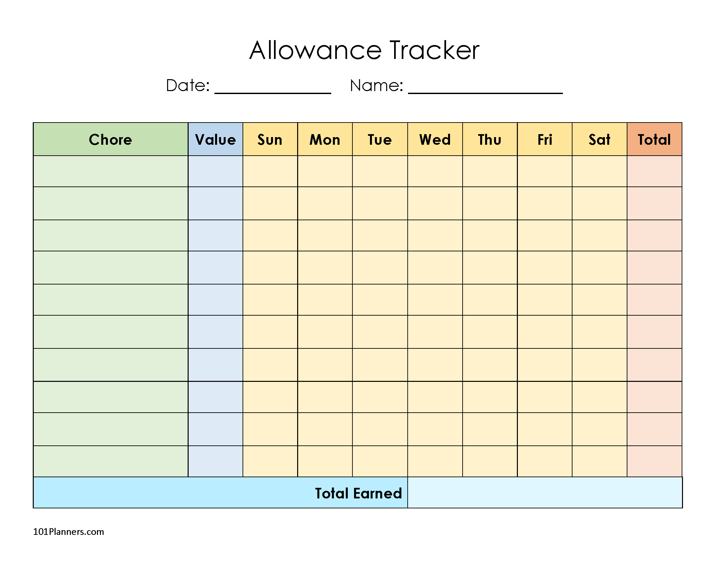The image size is (728, 563).
Task: Open the 101Planners.com link
Action: point(68,532)
